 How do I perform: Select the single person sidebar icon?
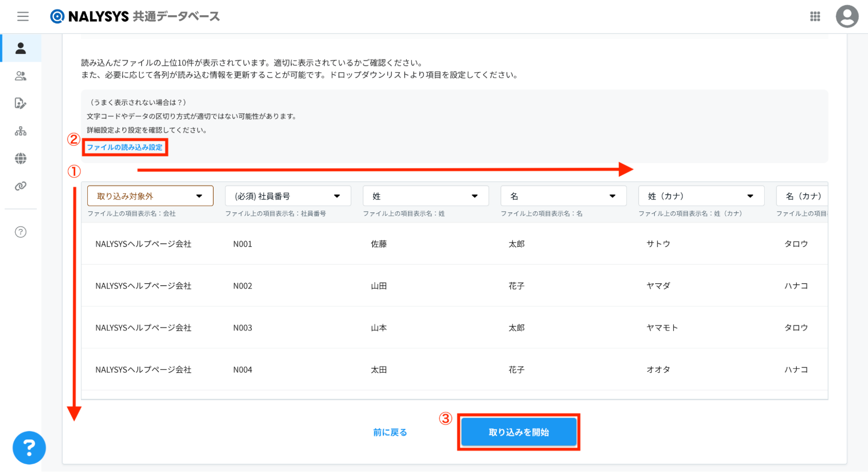(20, 48)
